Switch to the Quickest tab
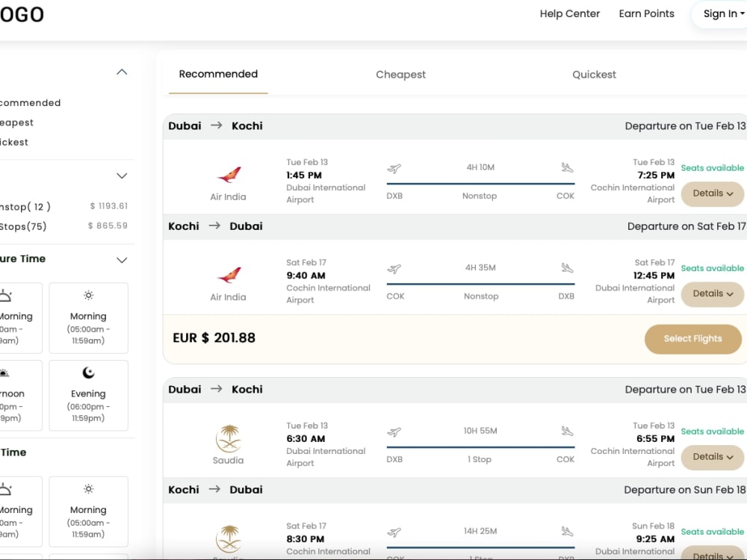 (594, 75)
